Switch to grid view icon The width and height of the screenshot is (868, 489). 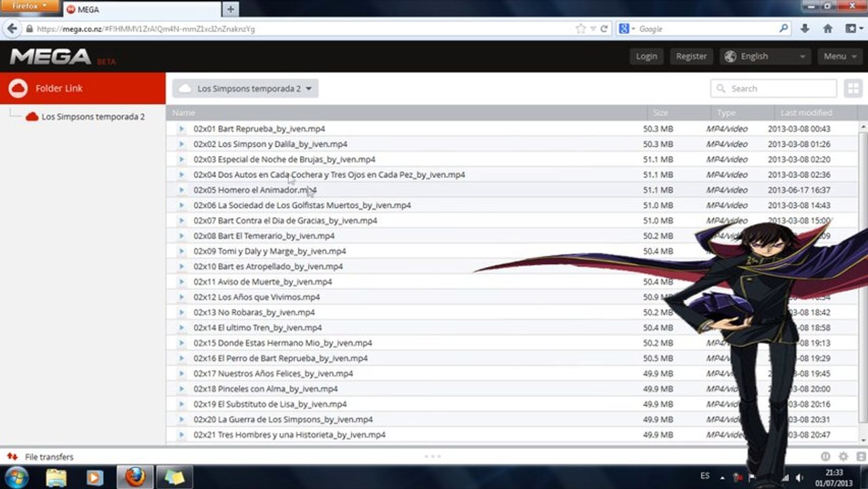coord(852,88)
